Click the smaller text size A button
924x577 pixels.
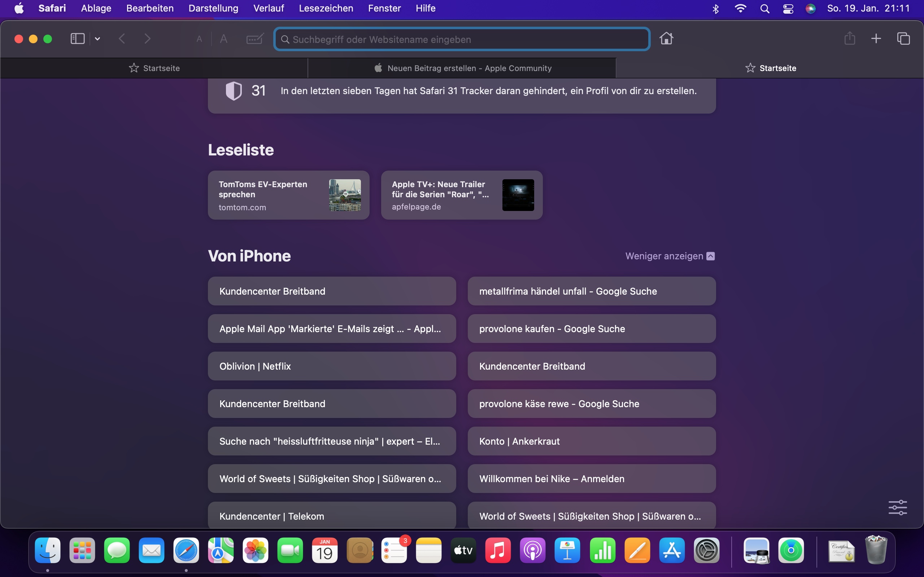[199, 39]
